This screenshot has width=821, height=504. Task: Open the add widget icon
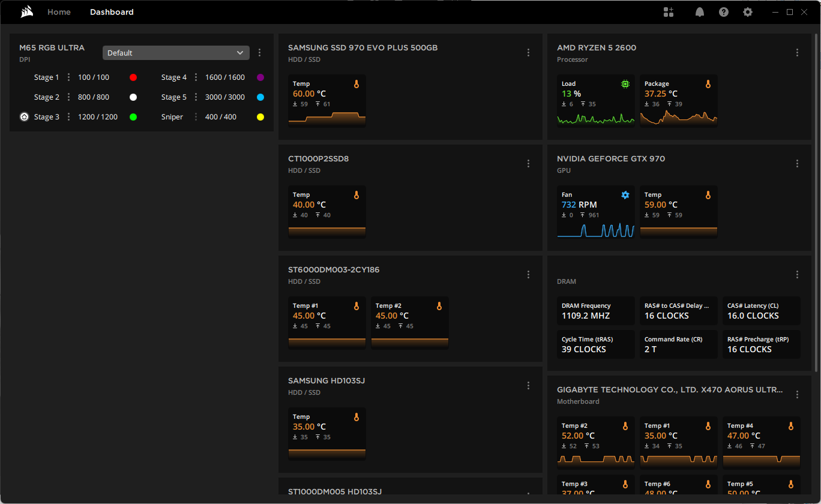[669, 12]
